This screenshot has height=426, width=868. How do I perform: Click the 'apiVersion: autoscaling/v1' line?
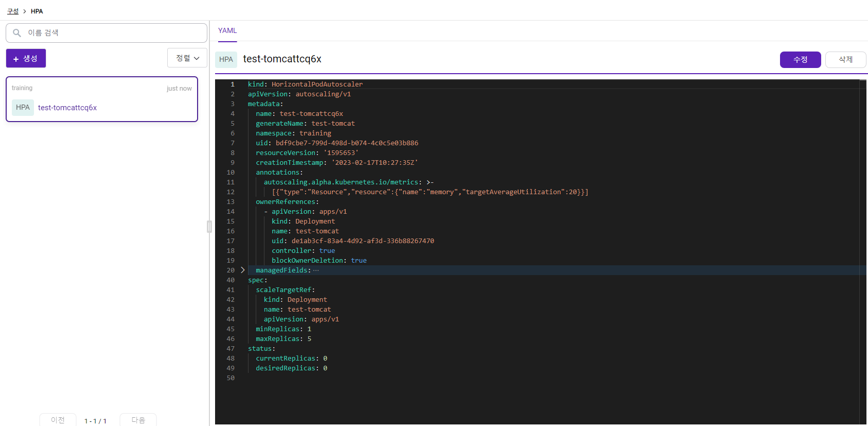[299, 94]
